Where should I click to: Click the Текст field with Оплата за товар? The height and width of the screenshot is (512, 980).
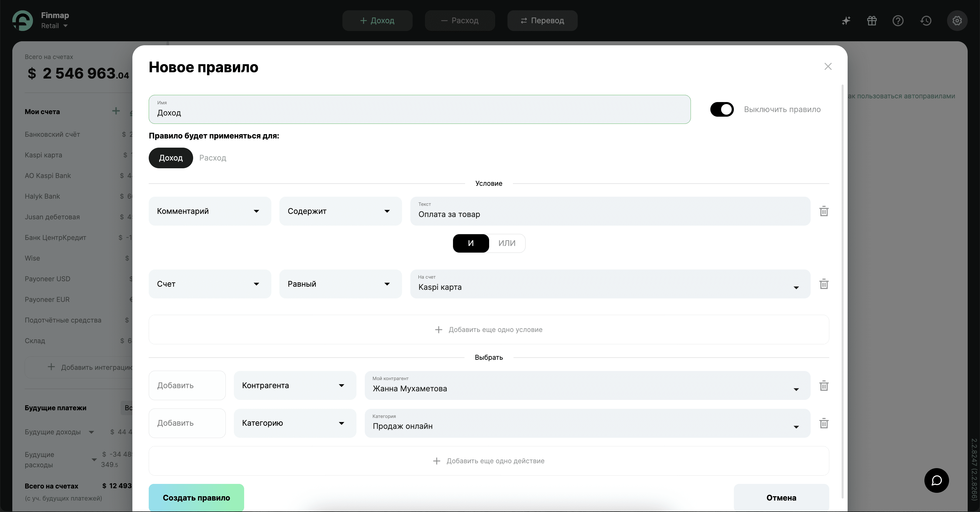(x=610, y=211)
